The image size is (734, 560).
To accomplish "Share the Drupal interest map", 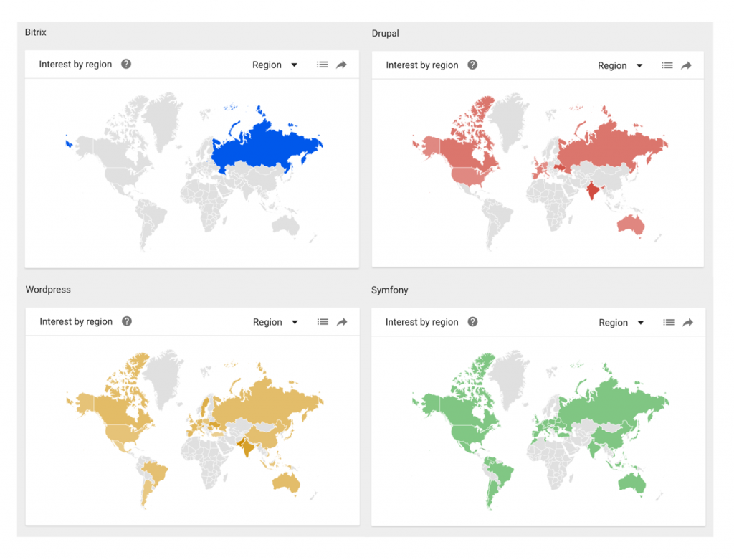I will pos(687,65).
